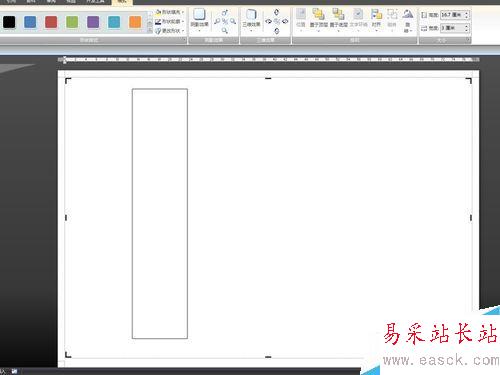Click the Position (位置) button
Screen dimensions: 500x375
(301, 19)
